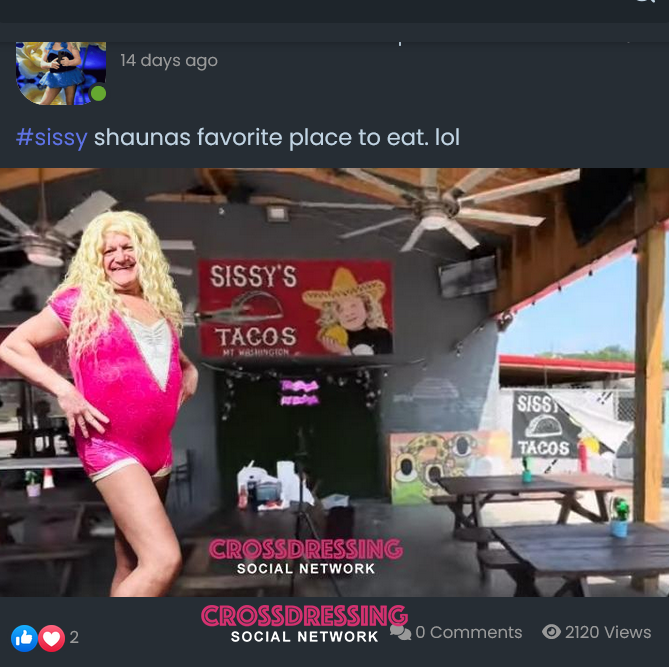
Task: Click the eye views icon
Action: click(x=551, y=632)
